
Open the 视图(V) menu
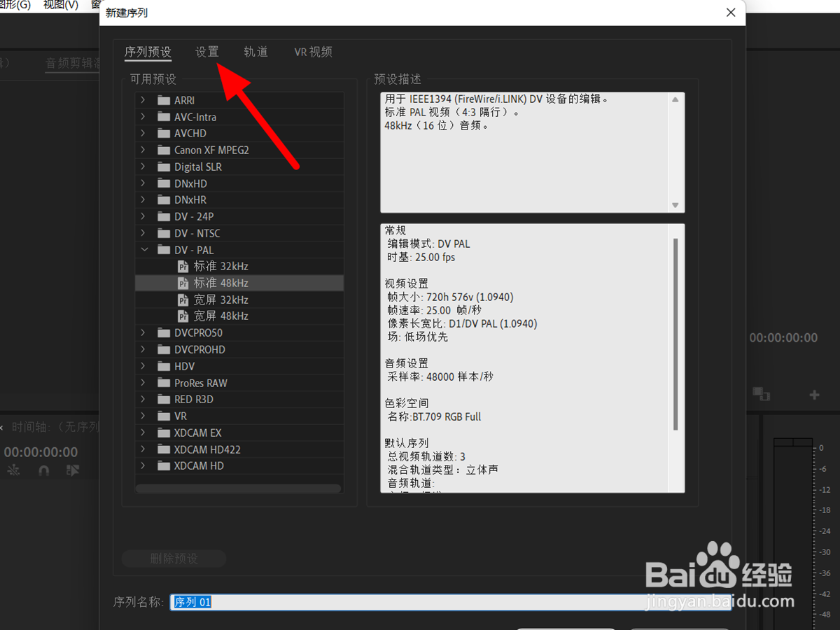(x=61, y=5)
